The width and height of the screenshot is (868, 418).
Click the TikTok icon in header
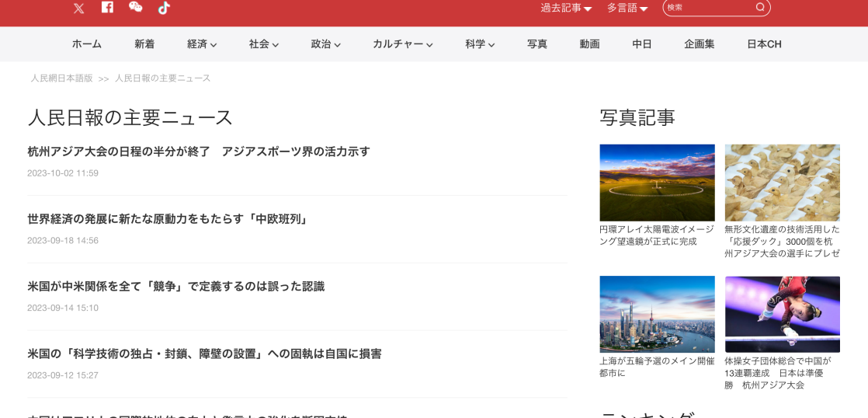pos(164,8)
